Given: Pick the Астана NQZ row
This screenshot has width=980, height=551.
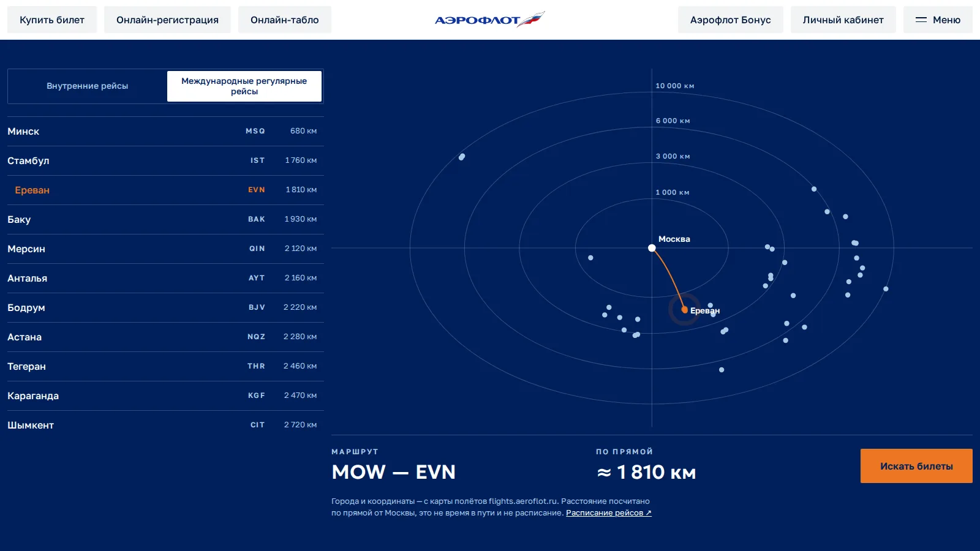Looking at the screenshot, I should [x=165, y=337].
